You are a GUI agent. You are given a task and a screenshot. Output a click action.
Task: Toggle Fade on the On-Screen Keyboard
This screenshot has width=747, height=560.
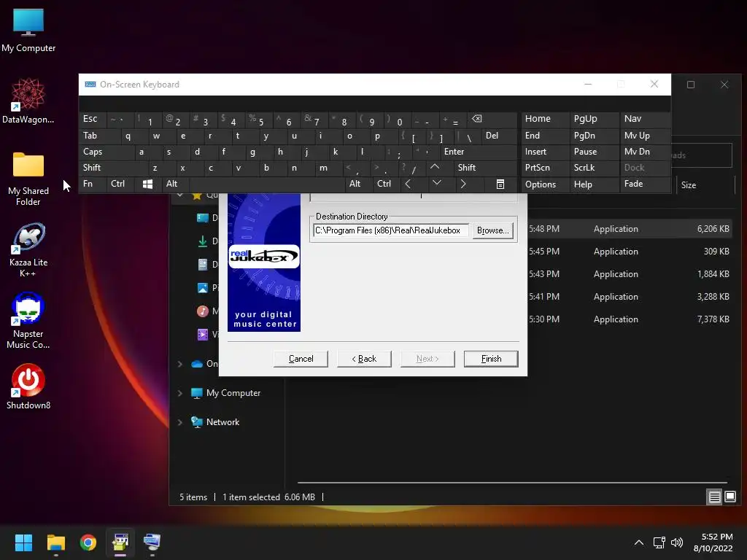pyautogui.click(x=645, y=184)
